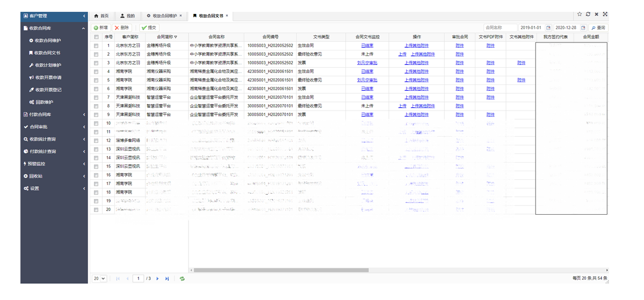Click the refresh tab icon at top right
Viewport: 644px width, 300px height.
pos(588,14)
